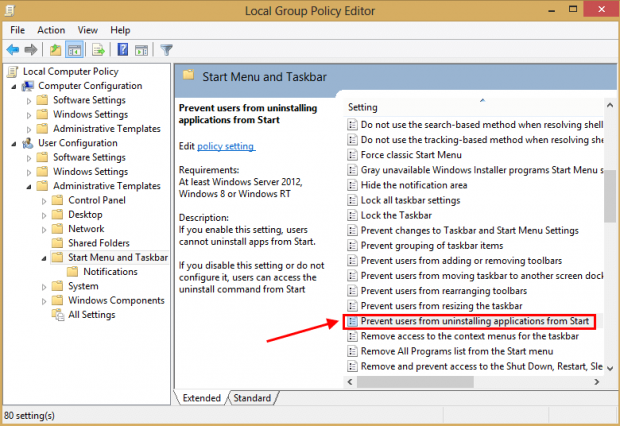Click the Back arrow toolbar icon
The height and width of the screenshot is (426, 620).
[x=13, y=50]
